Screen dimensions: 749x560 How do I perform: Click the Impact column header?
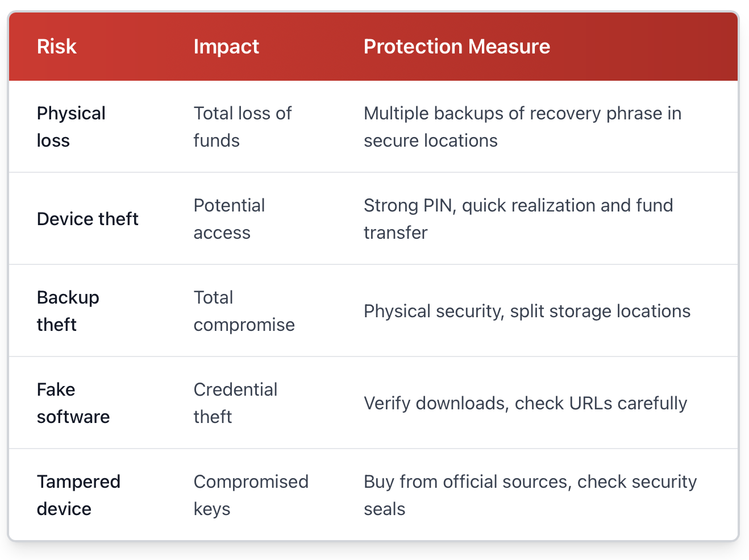226,47
